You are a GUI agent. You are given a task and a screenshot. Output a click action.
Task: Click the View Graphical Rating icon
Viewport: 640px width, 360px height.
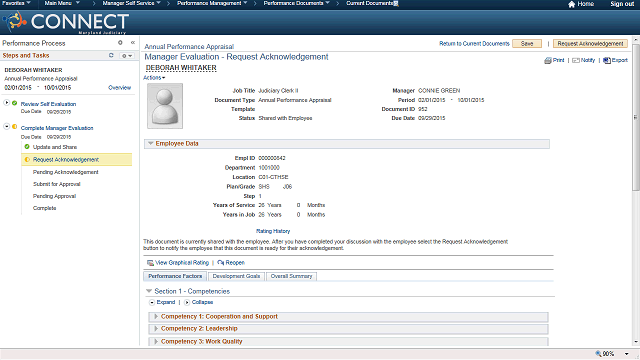pos(150,263)
